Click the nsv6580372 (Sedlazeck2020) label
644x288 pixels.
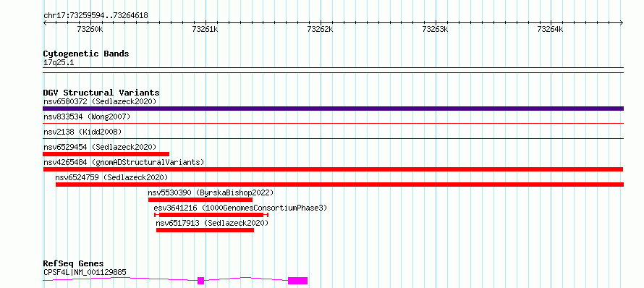tap(100, 101)
